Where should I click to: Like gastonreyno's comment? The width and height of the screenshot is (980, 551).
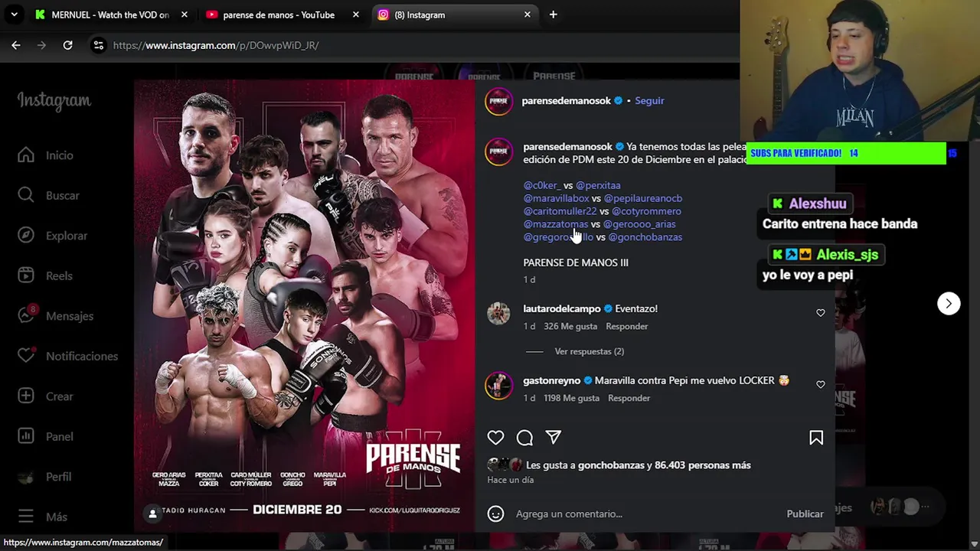[821, 385]
